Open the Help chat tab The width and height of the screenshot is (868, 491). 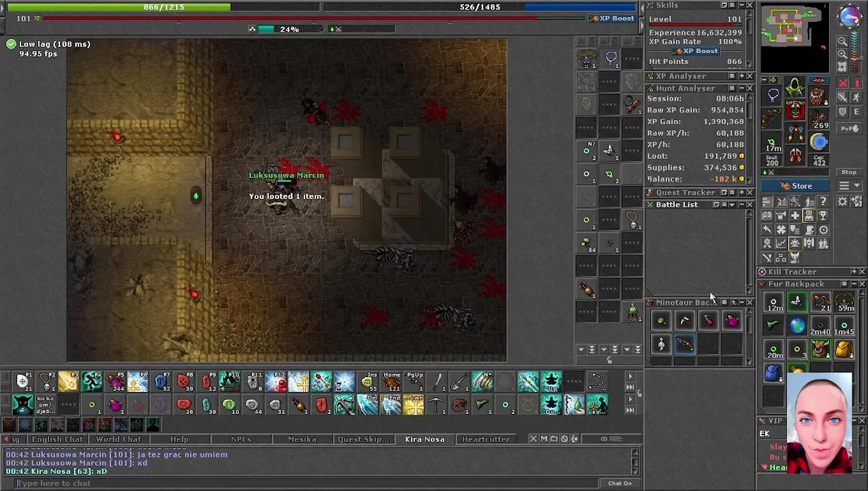pos(179,439)
